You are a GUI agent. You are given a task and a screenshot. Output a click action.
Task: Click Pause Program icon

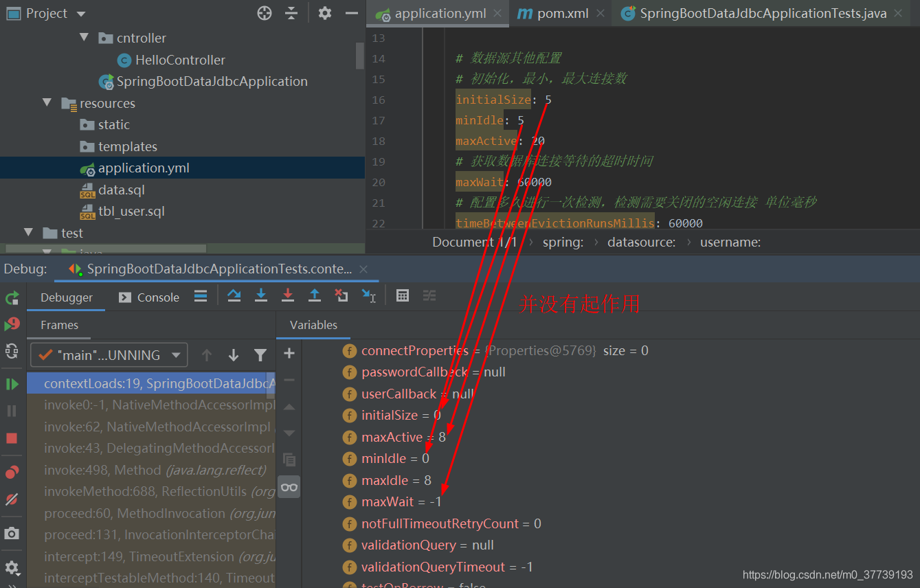(12, 411)
